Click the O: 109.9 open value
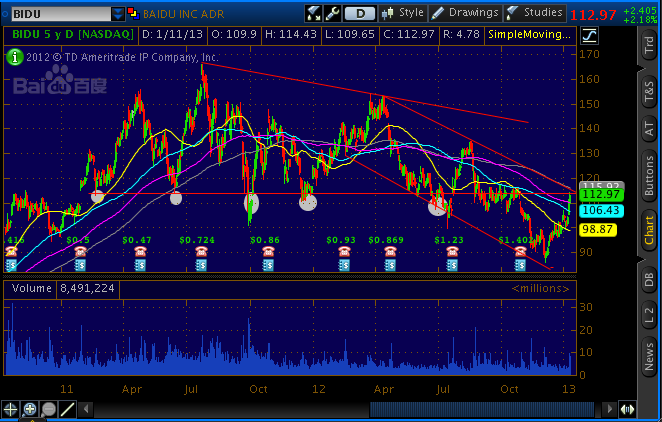 (234, 35)
